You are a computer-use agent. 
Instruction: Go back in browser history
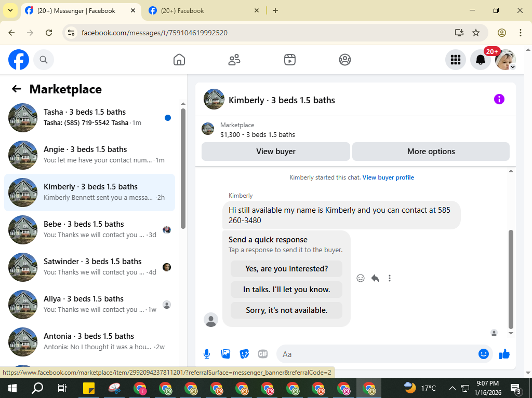pyautogui.click(x=11, y=33)
